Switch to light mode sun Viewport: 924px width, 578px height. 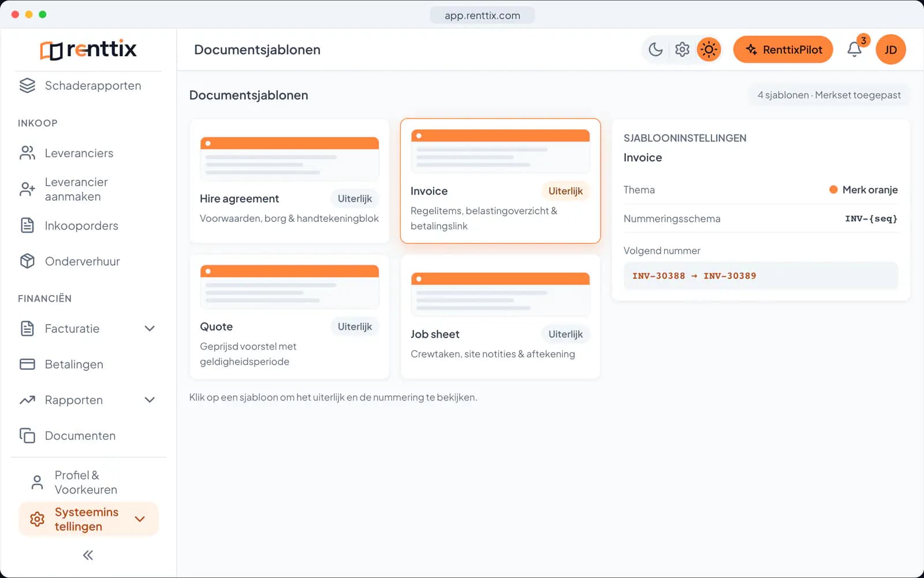point(709,50)
